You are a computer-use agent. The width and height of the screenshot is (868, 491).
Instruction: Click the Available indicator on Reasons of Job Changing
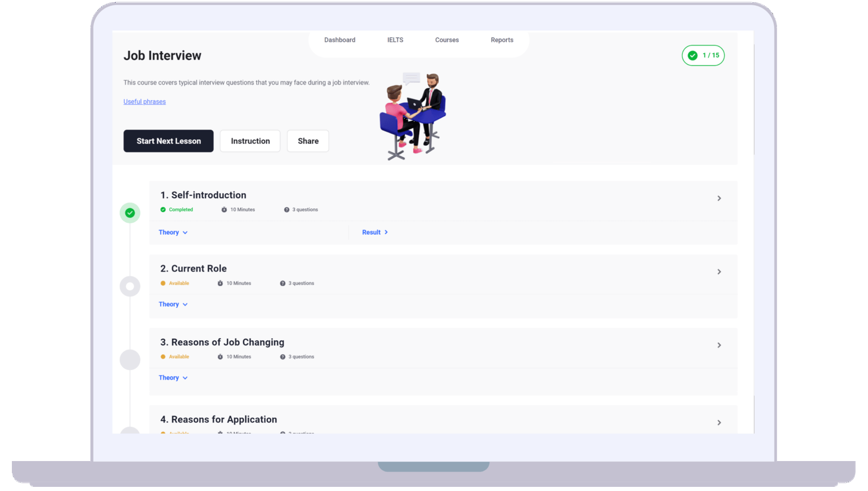coord(164,356)
